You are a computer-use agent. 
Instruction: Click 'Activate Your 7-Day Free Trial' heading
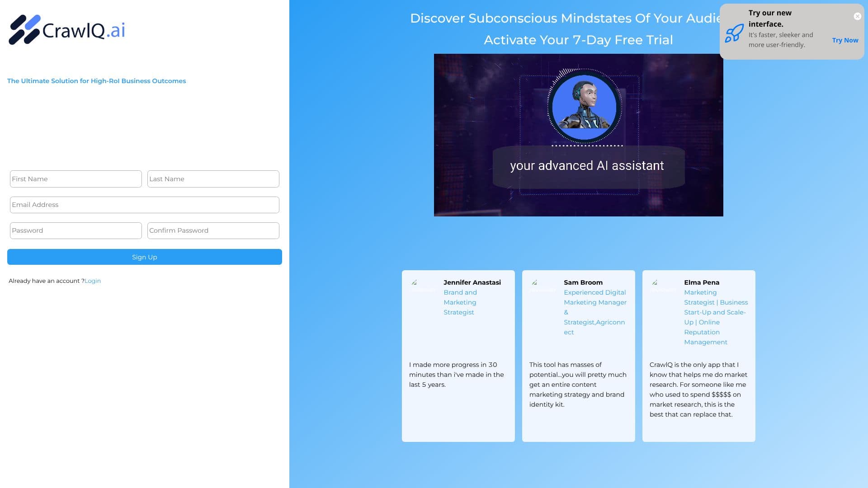[x=579, y=40]
